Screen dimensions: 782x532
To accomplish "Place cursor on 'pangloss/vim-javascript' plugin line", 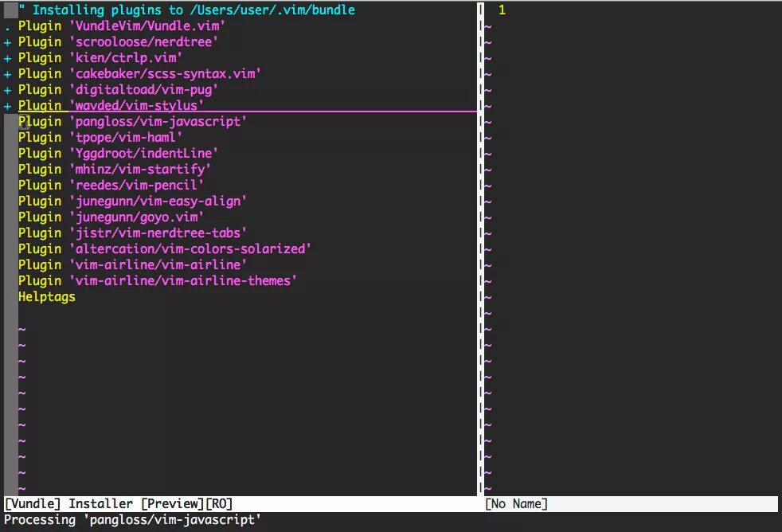I will pos(133,122).
